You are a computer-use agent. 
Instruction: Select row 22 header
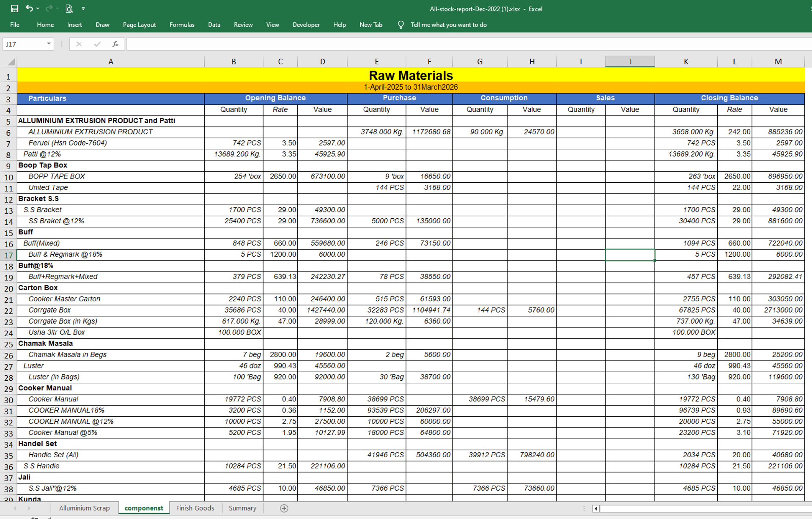click(x=8, y=310)
